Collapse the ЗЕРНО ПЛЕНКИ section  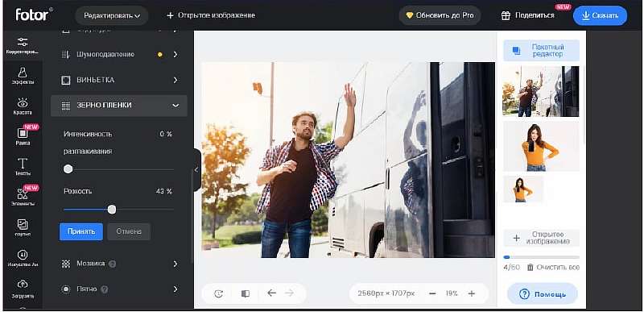click(x=119, y=106)
